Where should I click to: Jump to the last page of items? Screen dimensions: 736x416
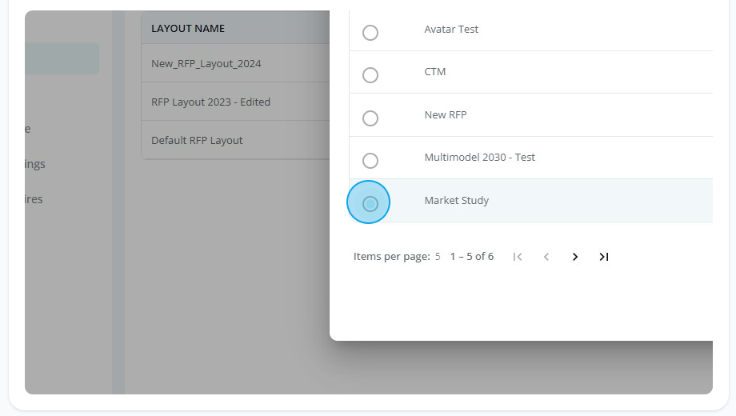coord(604,257)
